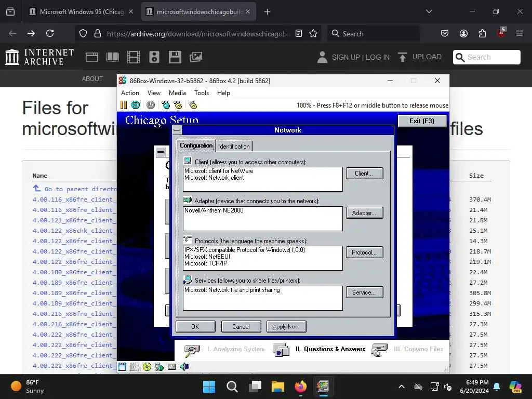Open the Help menu in 86Box
Viewport: 532px width, 399px height.
point(223,93)
